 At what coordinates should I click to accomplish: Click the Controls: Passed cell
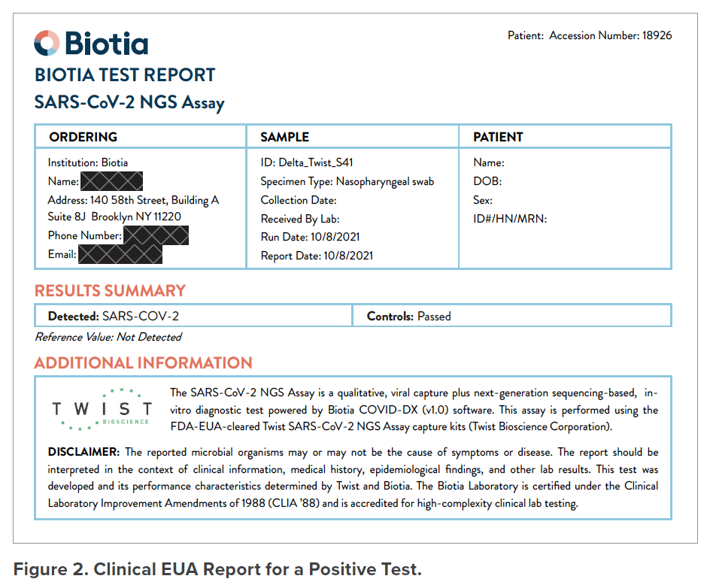[409, 317]
